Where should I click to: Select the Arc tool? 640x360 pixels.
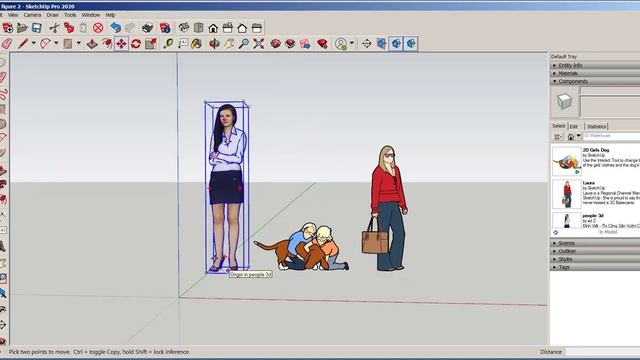[45, 44]
